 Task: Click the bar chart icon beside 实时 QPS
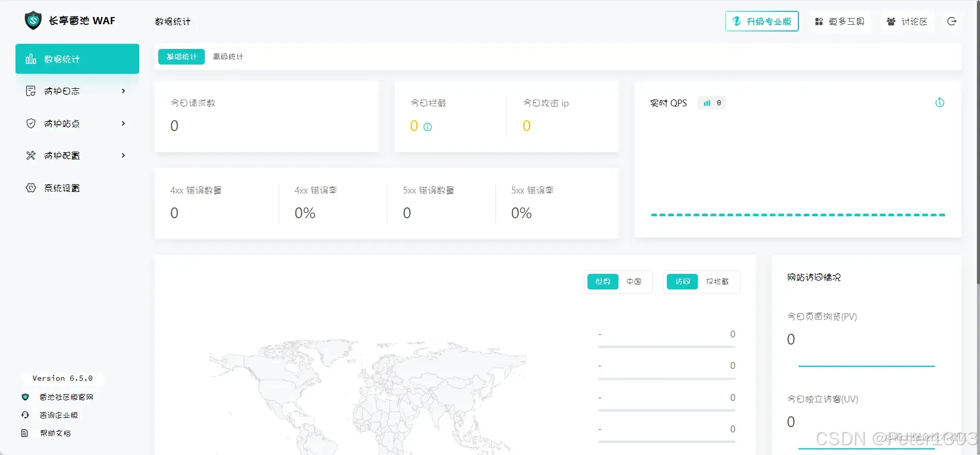[707, 103]
